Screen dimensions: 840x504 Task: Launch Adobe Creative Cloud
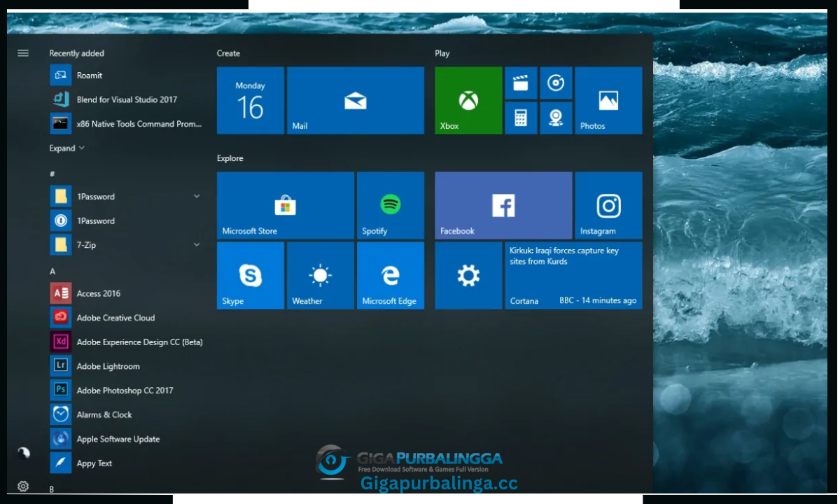coord(126,318)
